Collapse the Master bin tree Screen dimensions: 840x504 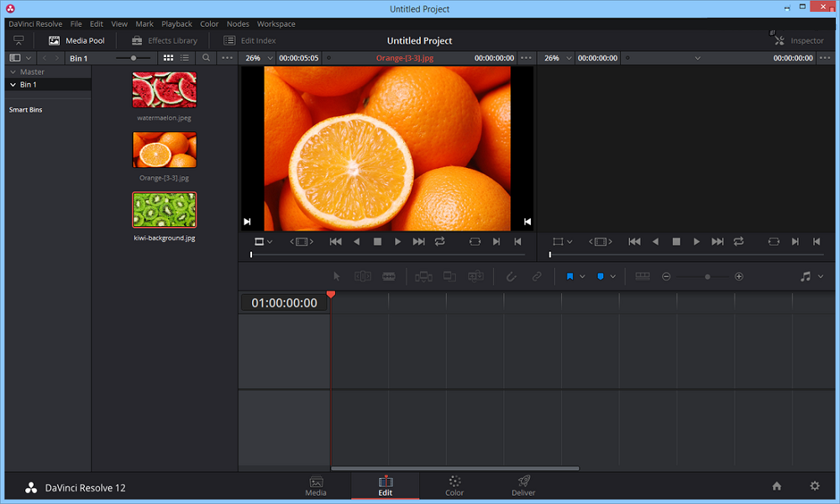click(x=13, y=72)
